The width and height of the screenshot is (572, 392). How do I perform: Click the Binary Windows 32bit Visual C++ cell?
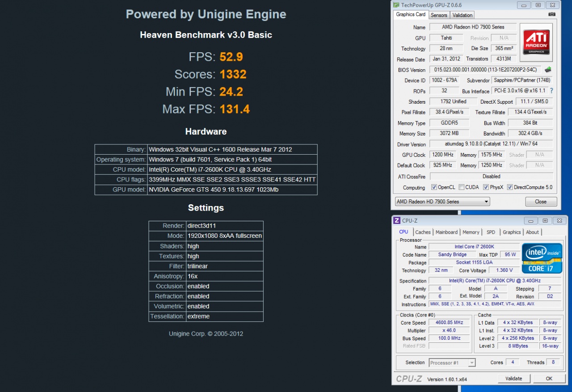point(232,149)
